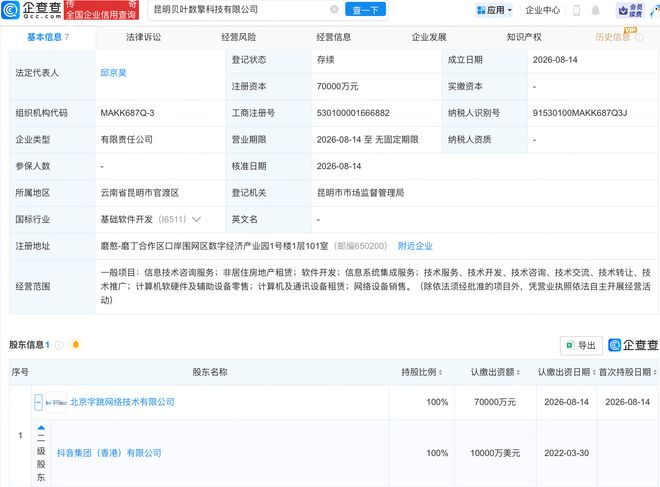Screen dimensions: 660x487
Task: Click registration number 530100001666882
Action: pyautogui.click(x=353, y=113)
